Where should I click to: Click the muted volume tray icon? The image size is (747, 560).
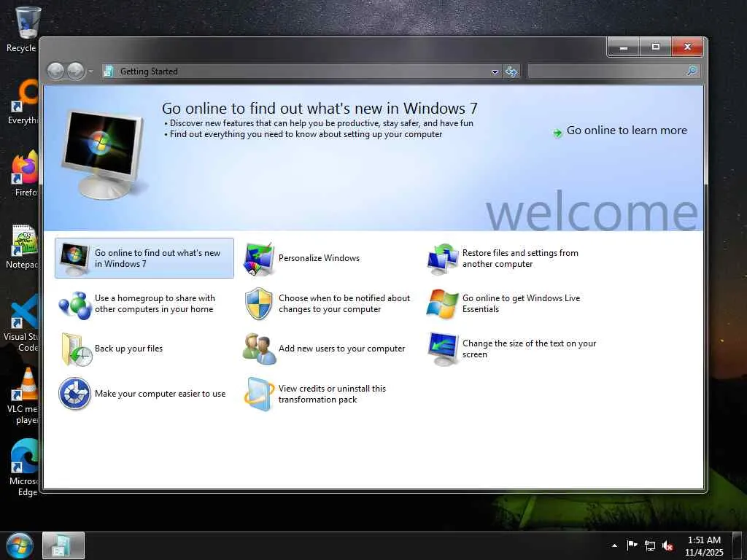tap(667, 545)
